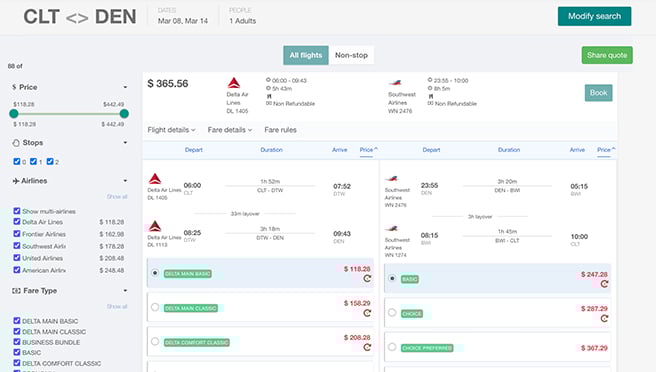Viewport: 656px width, 372px height.
Task: Click the duration icon beside 5h 43m
Action: 268,88
